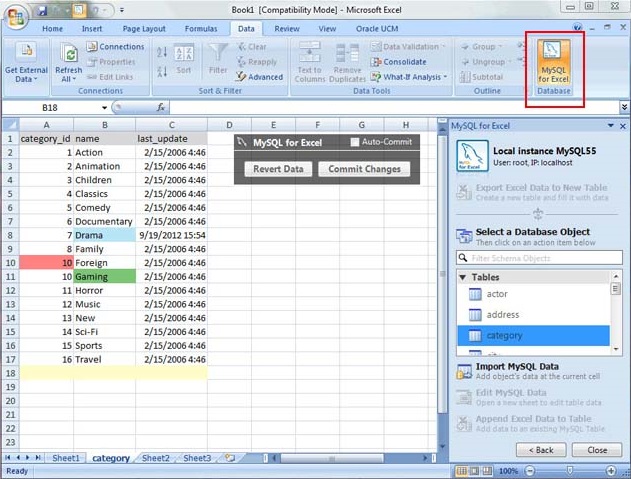Click Append Excel Data to Table
This screenshot has width=631, height=479.
tap(531, 423)
